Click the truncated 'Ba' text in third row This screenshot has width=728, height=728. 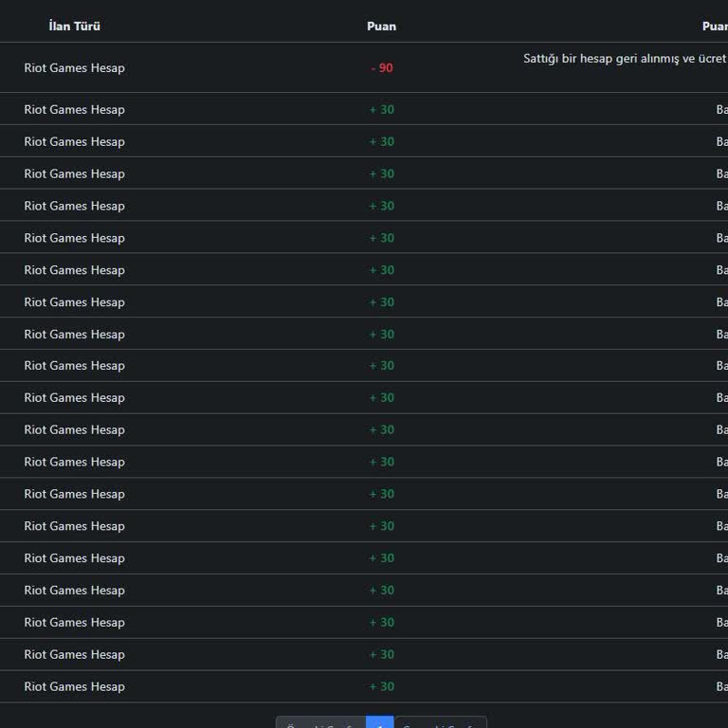click(x=721, y=142)
